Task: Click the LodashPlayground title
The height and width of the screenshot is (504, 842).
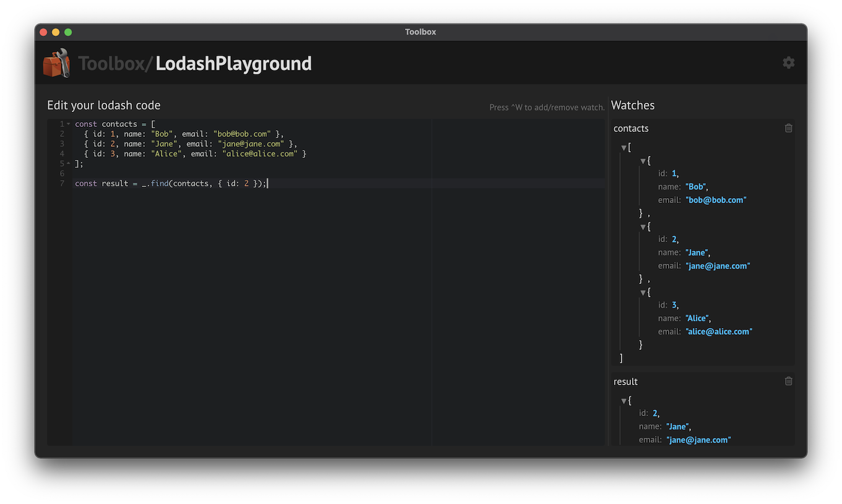Action: [233, 63]
